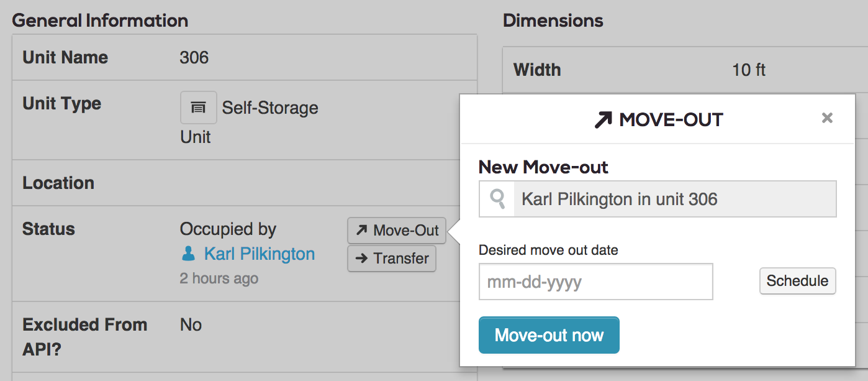Close the Move-Out popover with the X
The width and height of the screenshot is (868, 381).
827,118
